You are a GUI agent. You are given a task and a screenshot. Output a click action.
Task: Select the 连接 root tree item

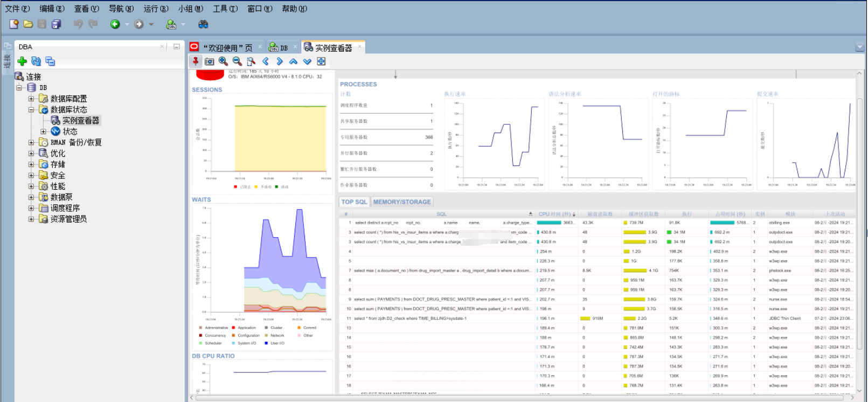(x=33, y=77)
